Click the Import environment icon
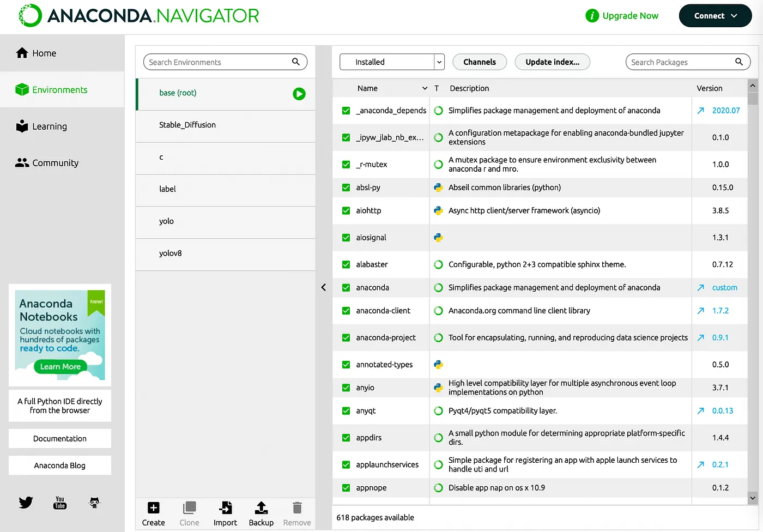The width and height of the screenshot is (763, 532). 225,508
